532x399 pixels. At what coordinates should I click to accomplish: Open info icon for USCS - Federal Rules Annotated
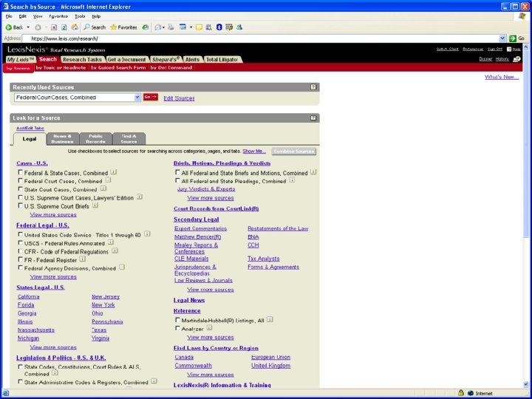[111, 242]
